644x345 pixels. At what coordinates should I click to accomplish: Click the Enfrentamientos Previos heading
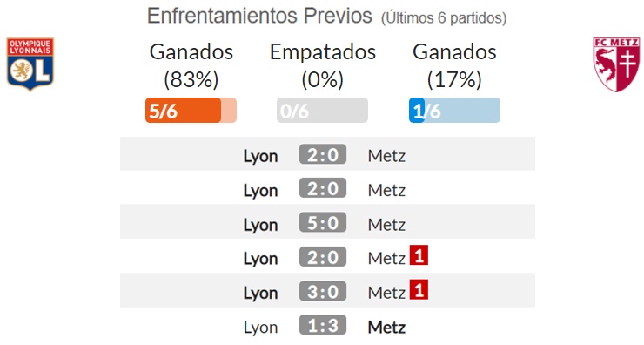click(259, 16)
